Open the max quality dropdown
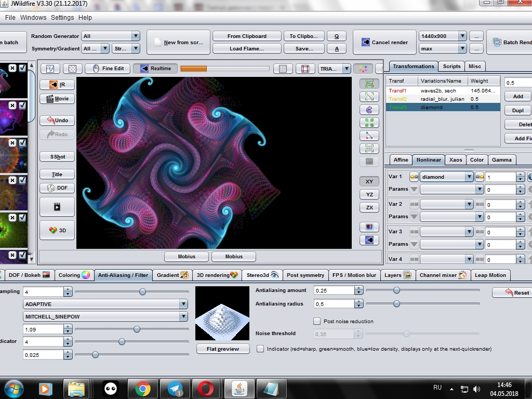532x399 pixels. click(x=443, y=48)
